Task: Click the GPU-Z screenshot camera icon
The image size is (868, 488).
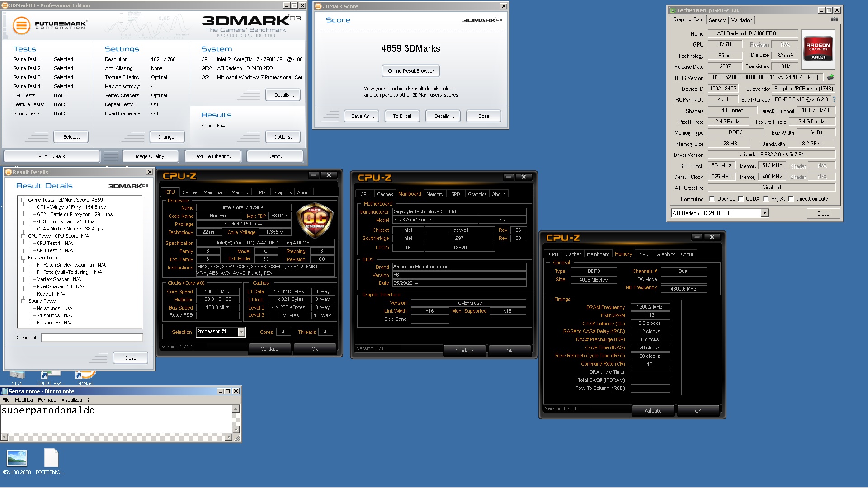Action: click(835, 19)
